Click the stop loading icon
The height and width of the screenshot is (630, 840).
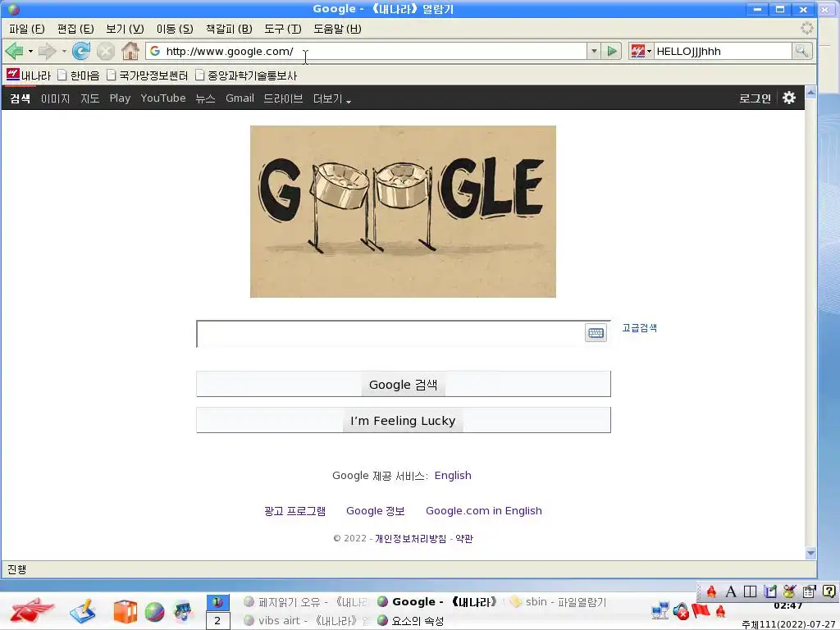106,52
